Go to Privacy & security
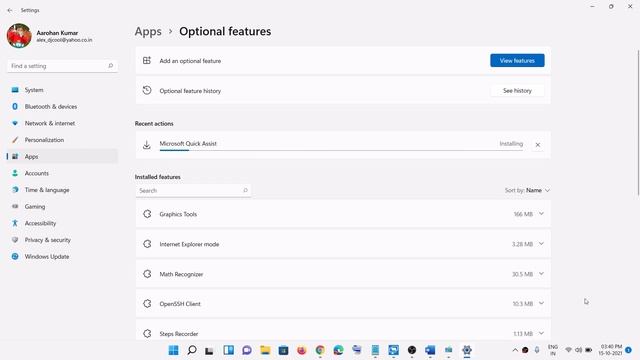640x360 pixels. click(x=62, y=240)
